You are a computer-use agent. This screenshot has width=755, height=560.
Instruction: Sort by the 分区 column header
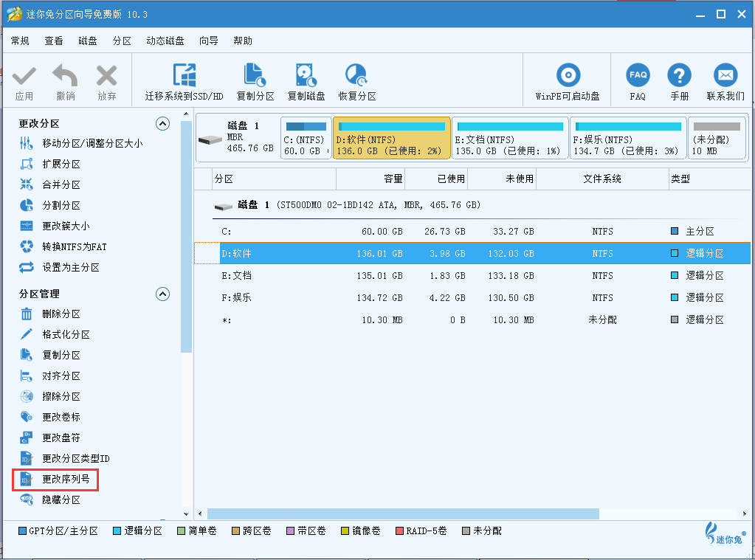click(274, 179)
